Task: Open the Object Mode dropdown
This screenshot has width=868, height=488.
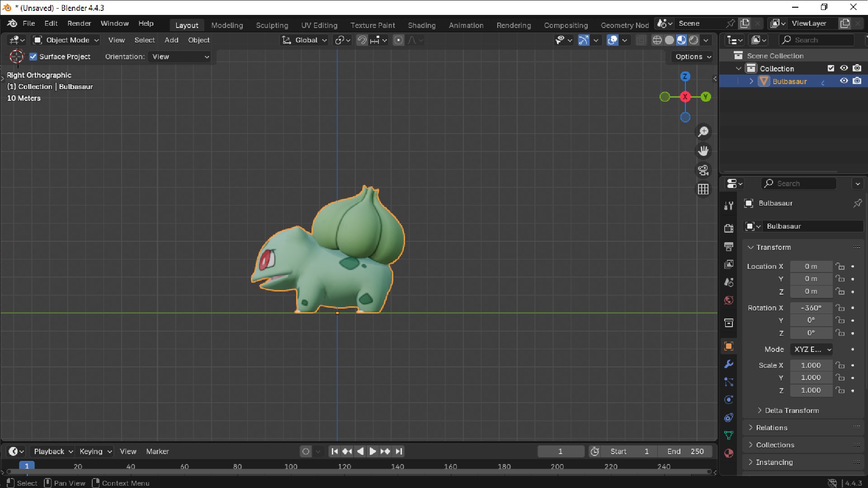Action: coord(66,40)
